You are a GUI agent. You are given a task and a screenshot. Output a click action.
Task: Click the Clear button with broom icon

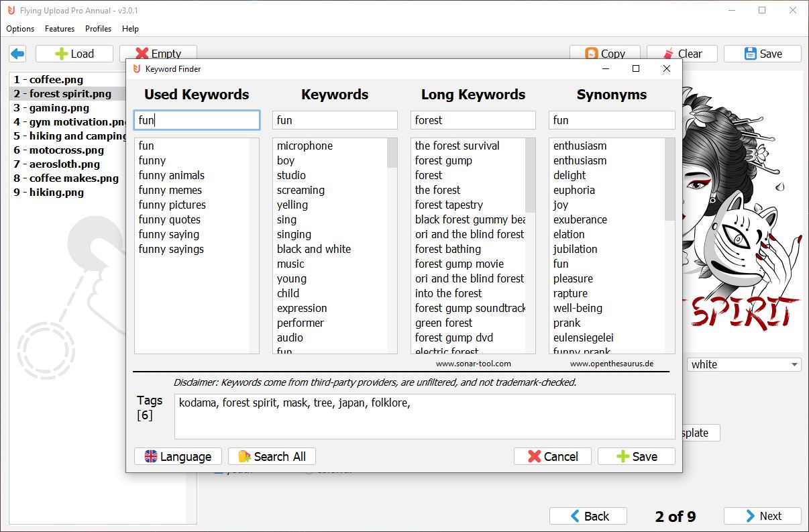(682, 54)
